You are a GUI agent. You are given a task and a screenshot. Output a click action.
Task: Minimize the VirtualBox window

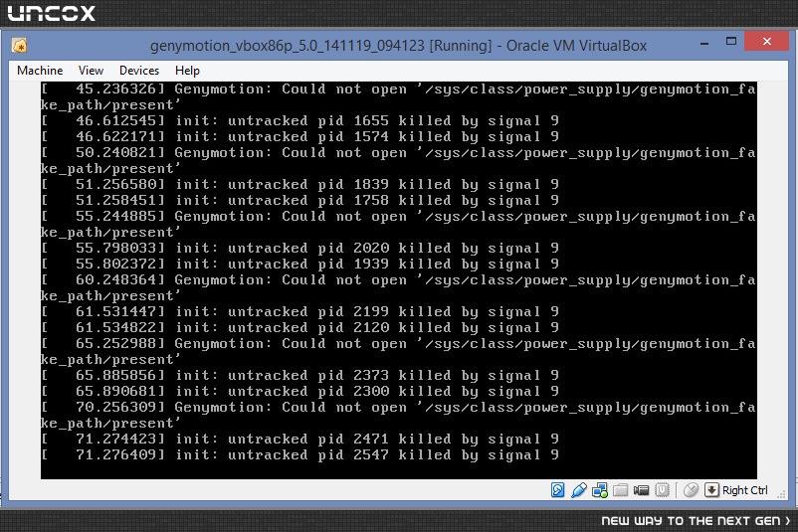point(704,43)
